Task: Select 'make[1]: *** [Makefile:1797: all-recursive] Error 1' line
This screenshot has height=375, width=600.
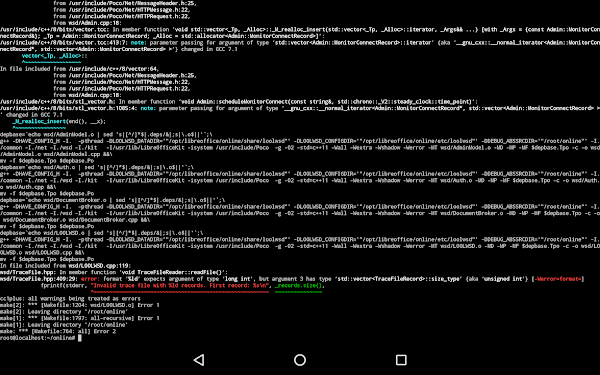Action: click(80, 318)
